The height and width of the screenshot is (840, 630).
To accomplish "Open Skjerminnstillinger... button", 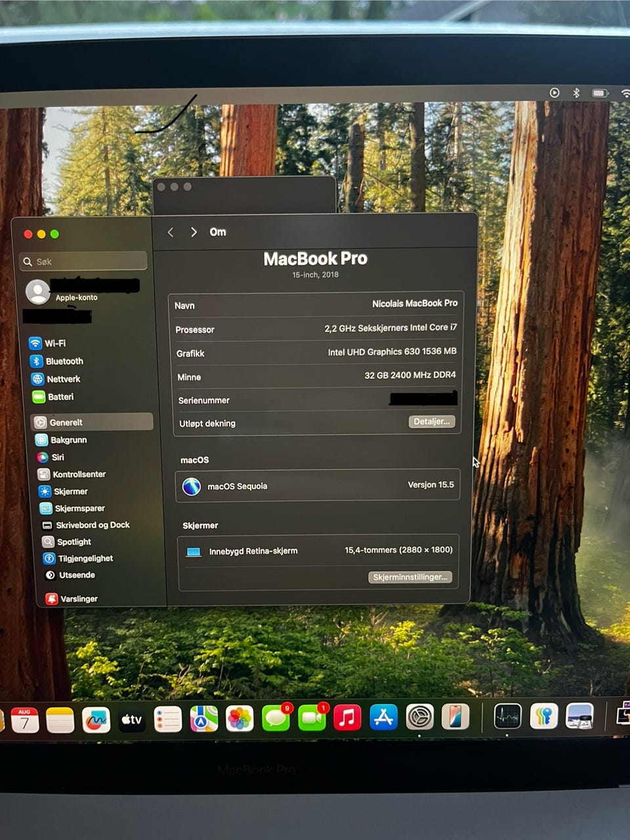I will click(x=410, y=577).
